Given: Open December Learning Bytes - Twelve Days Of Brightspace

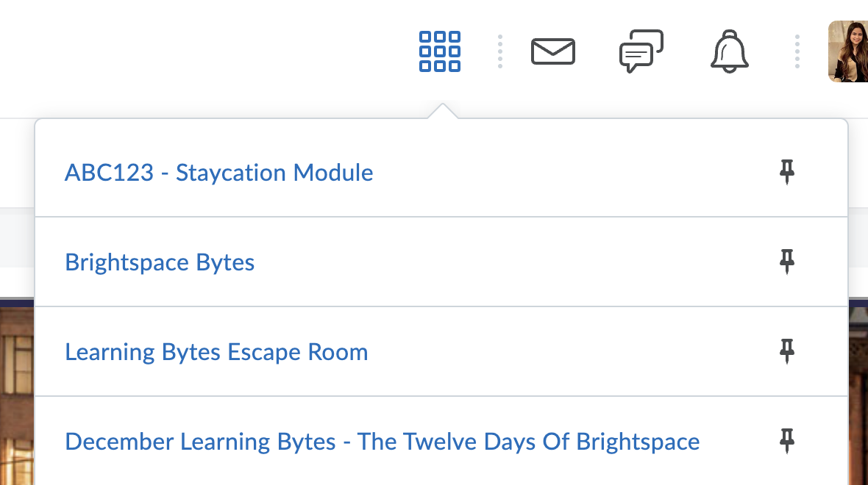Looking at the screenshot, I should [x=381, y=441].
